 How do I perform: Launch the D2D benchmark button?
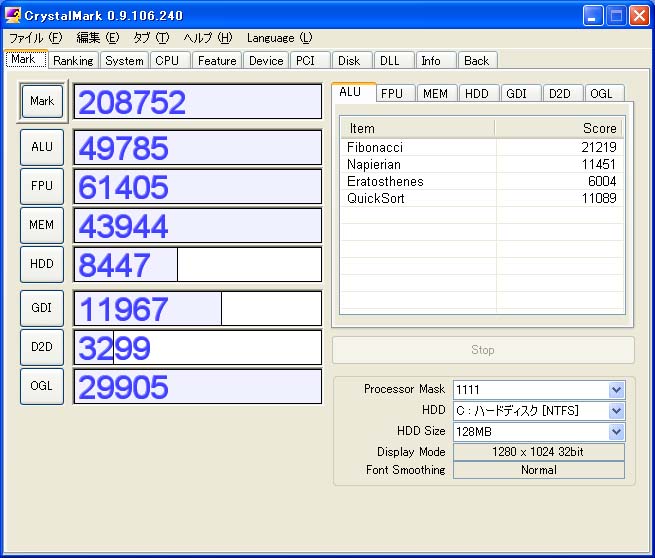click(42, 347)
